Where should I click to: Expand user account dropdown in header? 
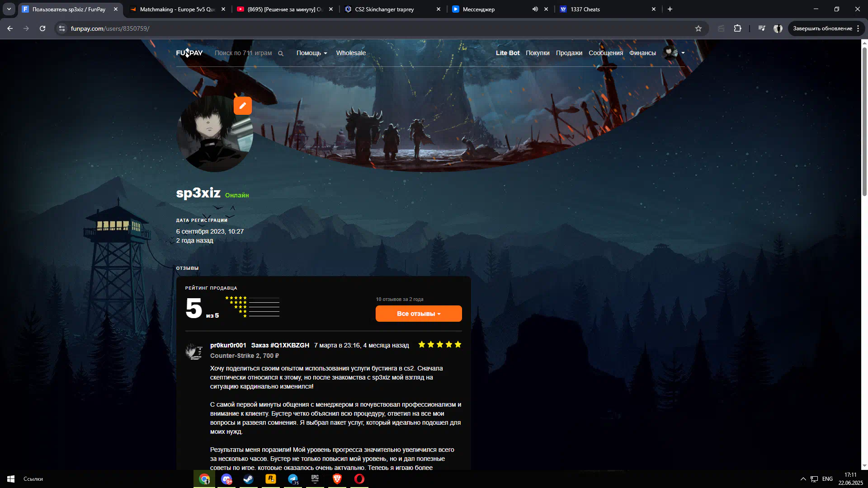point(674,53)
